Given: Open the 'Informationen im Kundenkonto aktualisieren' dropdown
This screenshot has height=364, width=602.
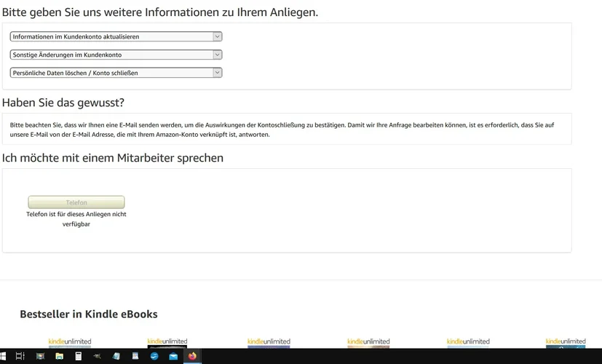Looking at the screenshot, I should (x=116, y=36).
